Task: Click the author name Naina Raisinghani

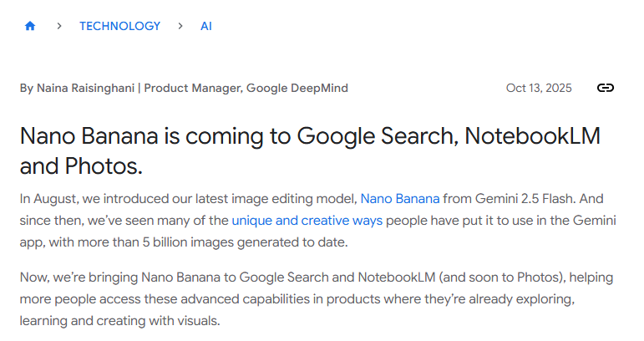Action: (86, 89)
